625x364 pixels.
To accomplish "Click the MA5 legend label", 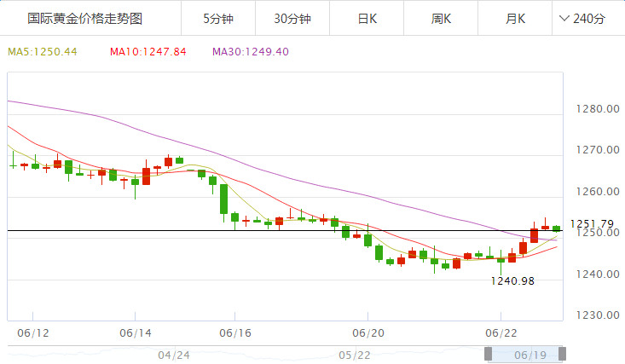I will tap(43, 52).
